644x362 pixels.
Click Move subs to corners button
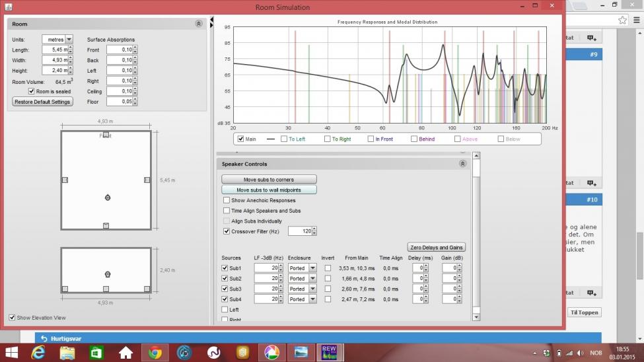(x=269, y=180)
